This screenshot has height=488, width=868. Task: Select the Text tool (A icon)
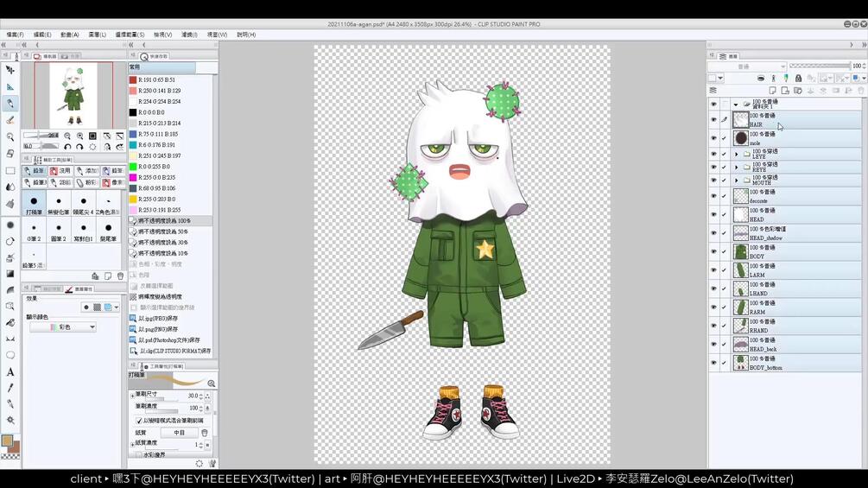click(10, 371)
